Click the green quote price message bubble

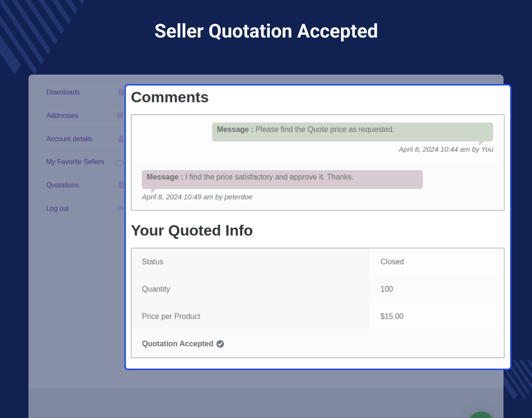352,132
